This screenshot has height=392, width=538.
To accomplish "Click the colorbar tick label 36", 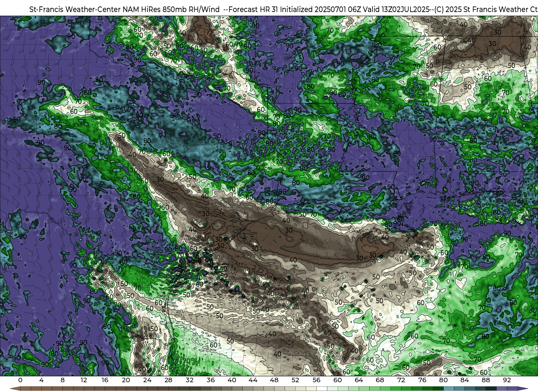I will 211,380.
